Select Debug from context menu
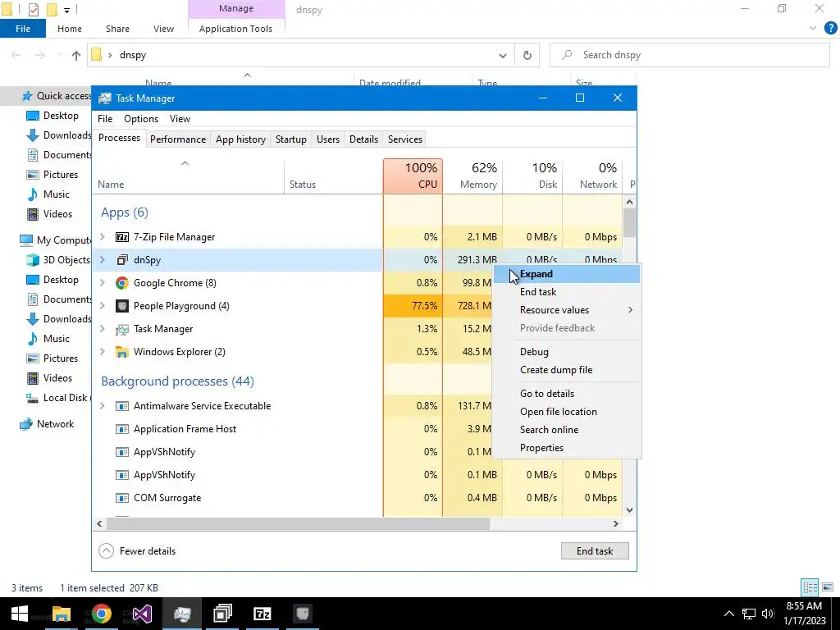This screenshot has height=630, width=840. tap(566, 352)
